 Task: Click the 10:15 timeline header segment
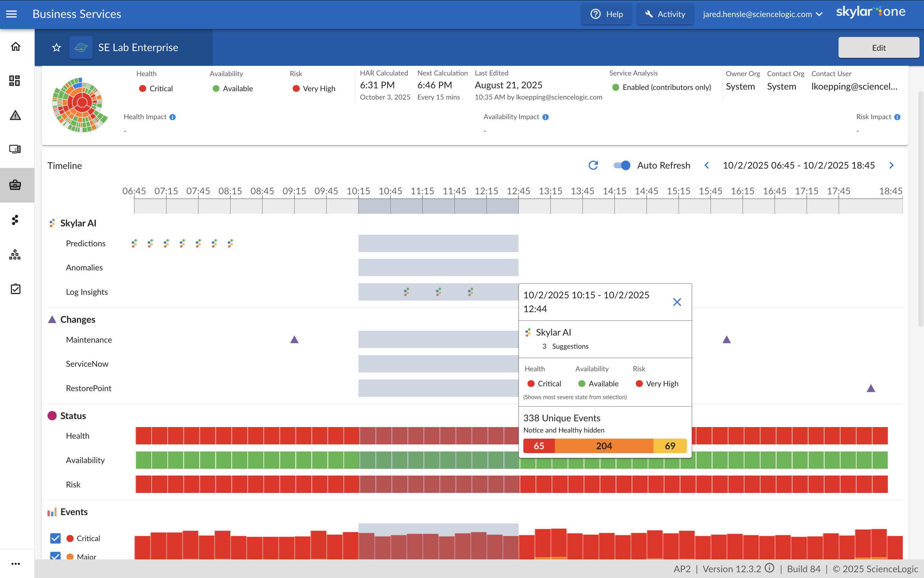[x=374, y=206]
